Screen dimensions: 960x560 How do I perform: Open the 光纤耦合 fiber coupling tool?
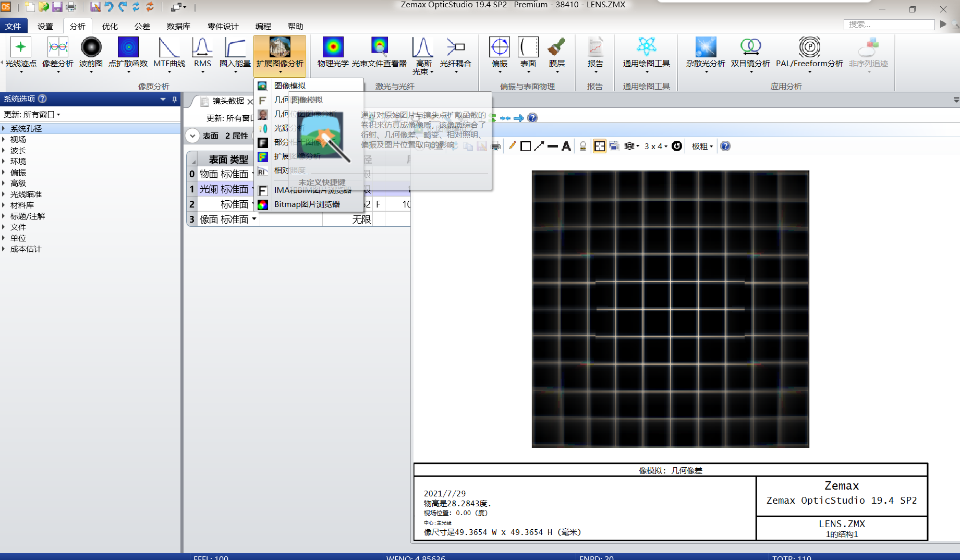[x=456, y=54]
